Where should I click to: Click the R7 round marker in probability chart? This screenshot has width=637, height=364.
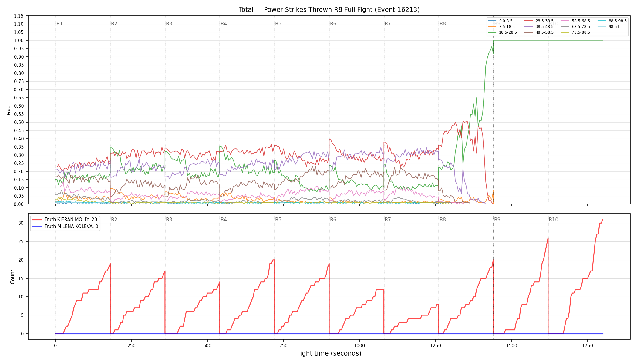pyautogui.click(x=388, y=24)
